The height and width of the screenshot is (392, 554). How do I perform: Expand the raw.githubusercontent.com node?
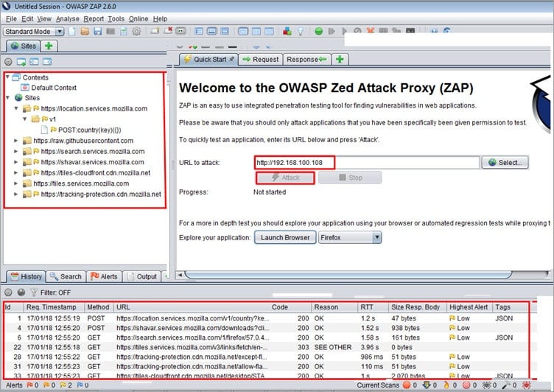[16, 140]
